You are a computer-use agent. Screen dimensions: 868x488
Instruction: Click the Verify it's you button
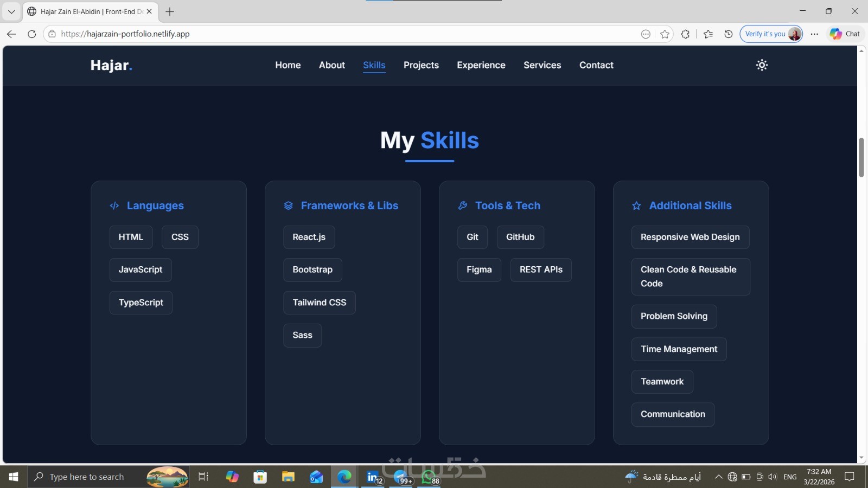click(771, 34)
